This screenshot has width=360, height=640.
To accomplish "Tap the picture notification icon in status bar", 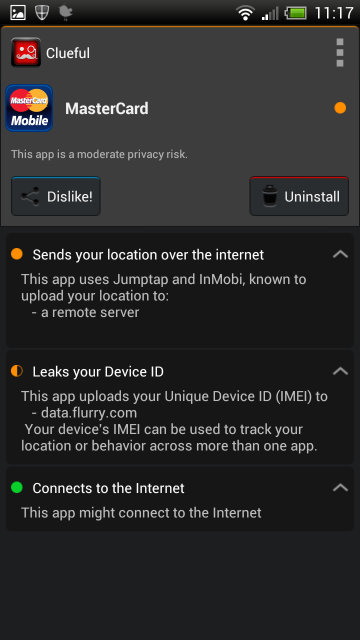I will [x=18, y=13].
